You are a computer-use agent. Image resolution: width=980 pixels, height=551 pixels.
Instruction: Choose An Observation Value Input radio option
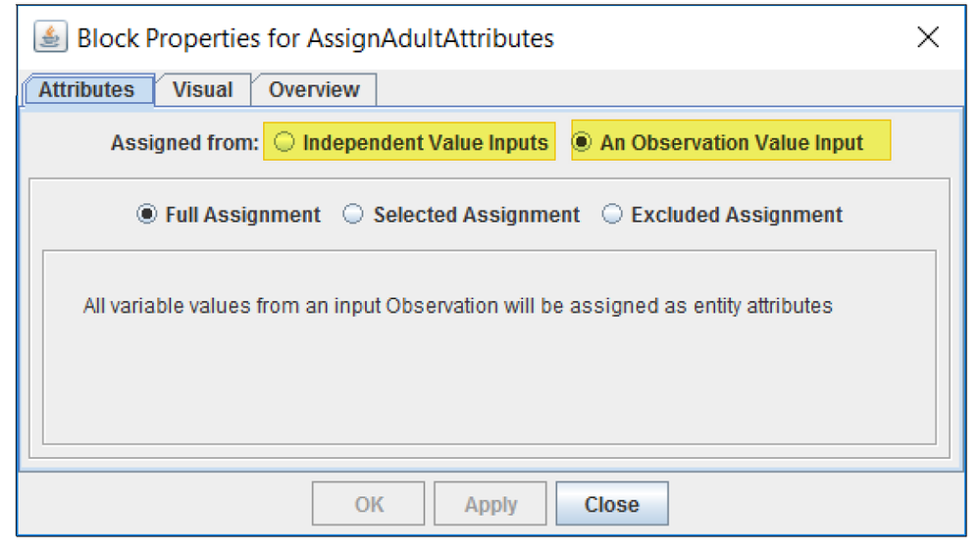(582, 142)
